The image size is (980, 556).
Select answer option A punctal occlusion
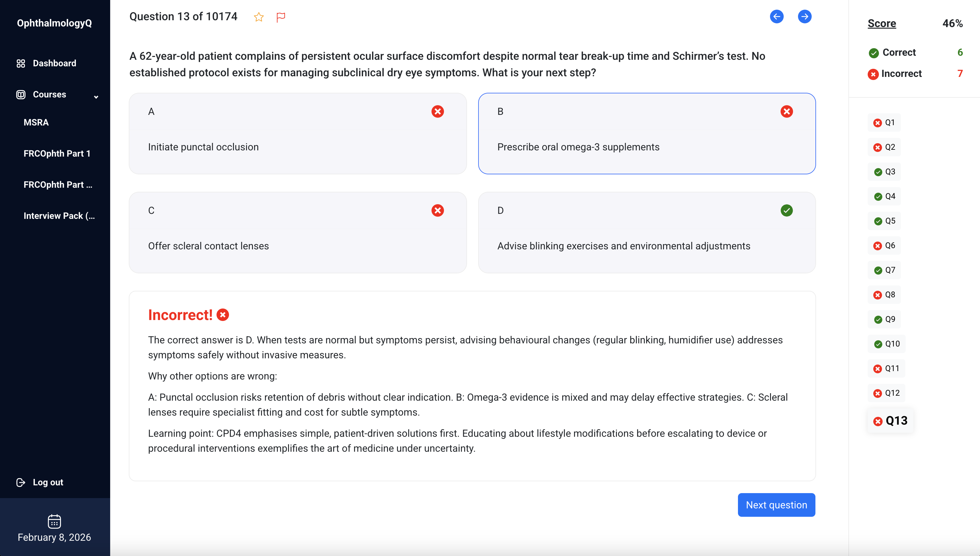tap(298, 134)
